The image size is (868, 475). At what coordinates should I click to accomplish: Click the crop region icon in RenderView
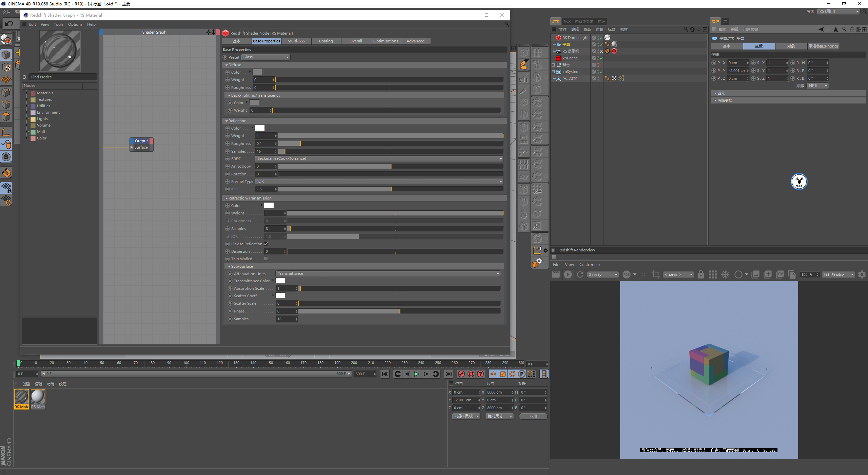coord(655,274)
